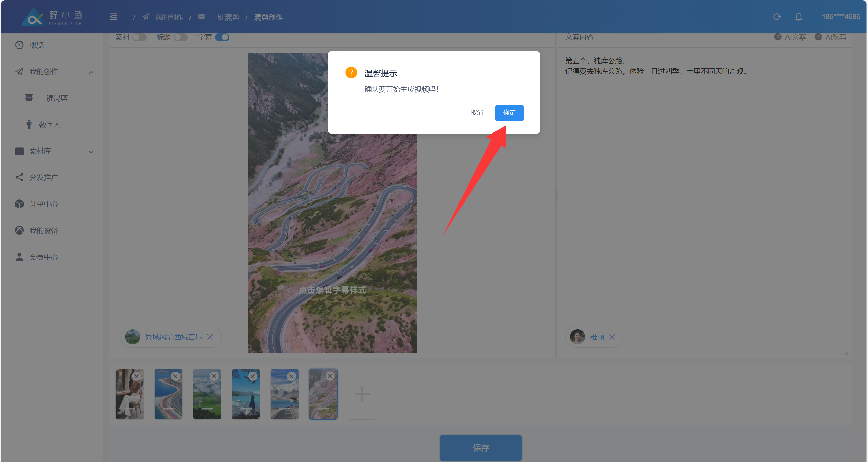This screenshot has height=462, width=868.
Task: Remove the 异域风情西域音乐 music tag
Action: [x=210, y=337]
